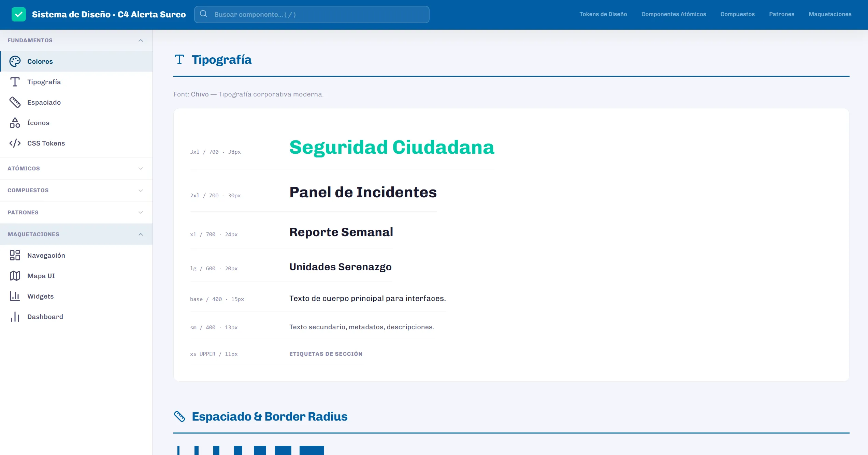Click the ATÓMICOS section header label
Screen dimensions: 868x455
pos(24,169)
